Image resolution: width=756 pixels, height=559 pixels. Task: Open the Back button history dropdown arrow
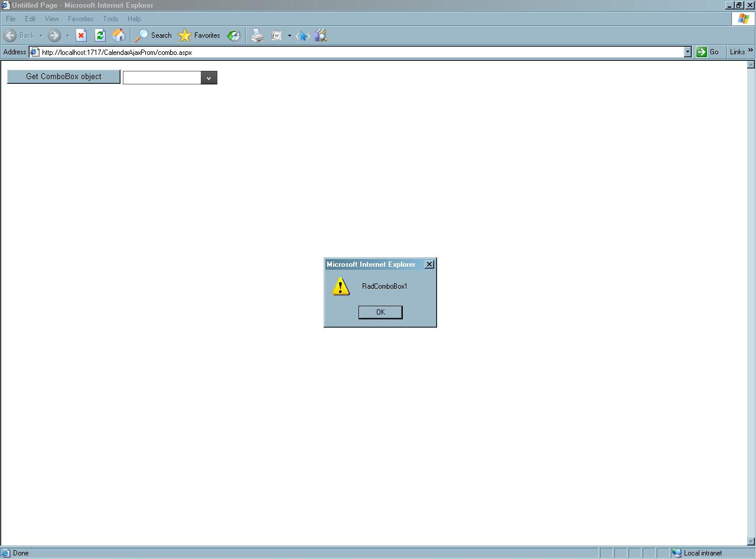pyautogui.click(x=41, y=36)
